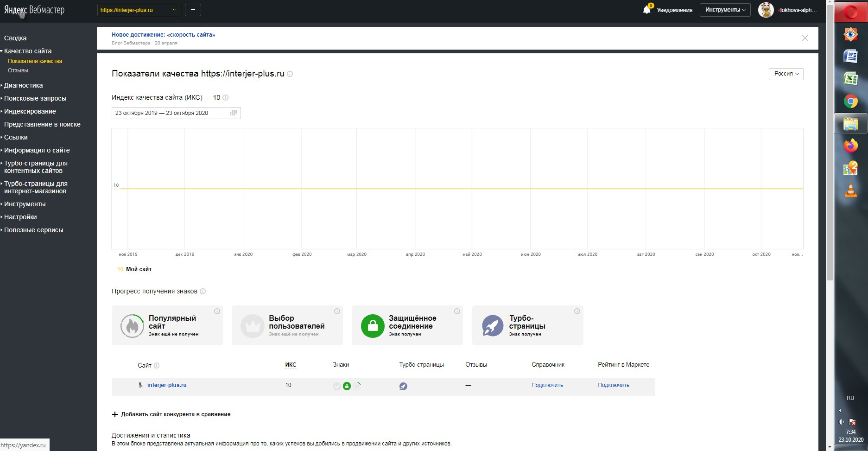Go to Сводка in the sidebar
868x451 pixels.
point(15,38)
